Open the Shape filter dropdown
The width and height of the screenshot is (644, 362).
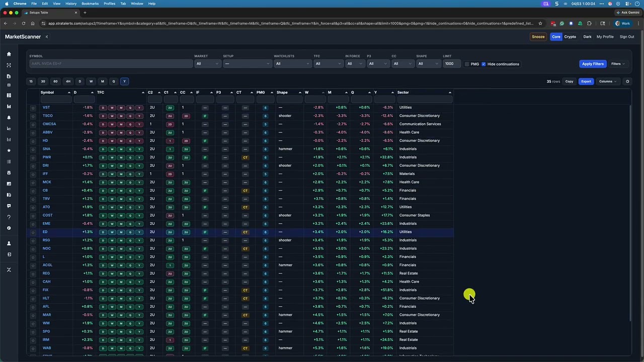point(428,64)
